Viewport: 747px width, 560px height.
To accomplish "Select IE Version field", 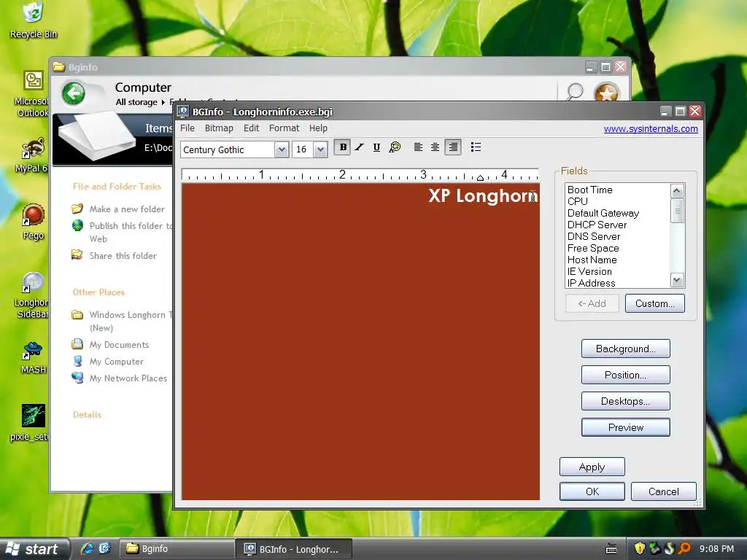I will click(x=589, y=271).
